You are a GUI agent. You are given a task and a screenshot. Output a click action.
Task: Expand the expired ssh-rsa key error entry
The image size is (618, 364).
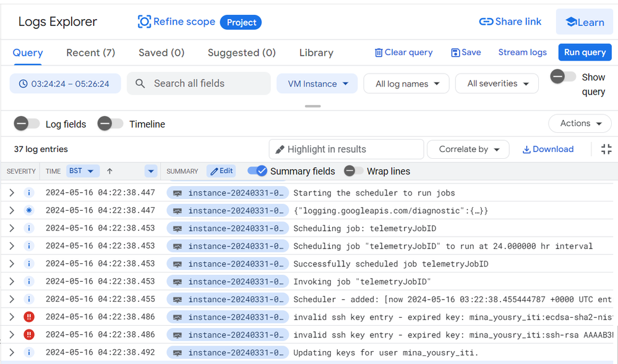point(11,334)
